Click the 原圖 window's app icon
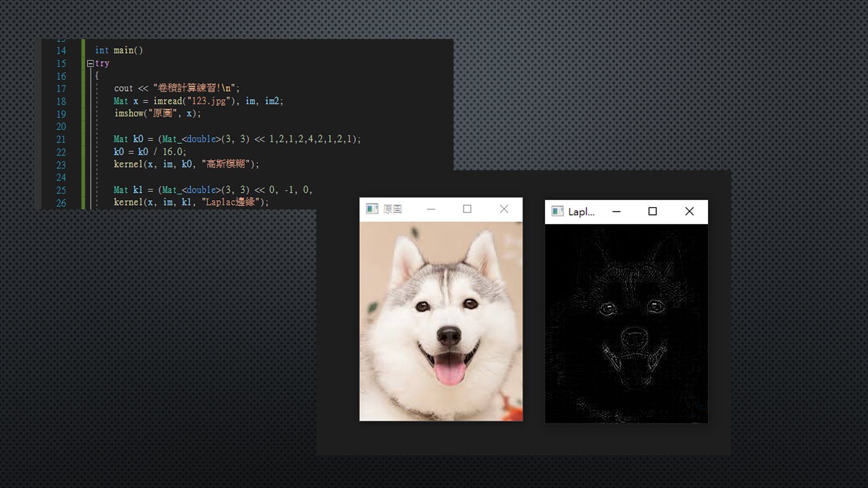Screen dimensions: 868x488 (x=372, y=209)
